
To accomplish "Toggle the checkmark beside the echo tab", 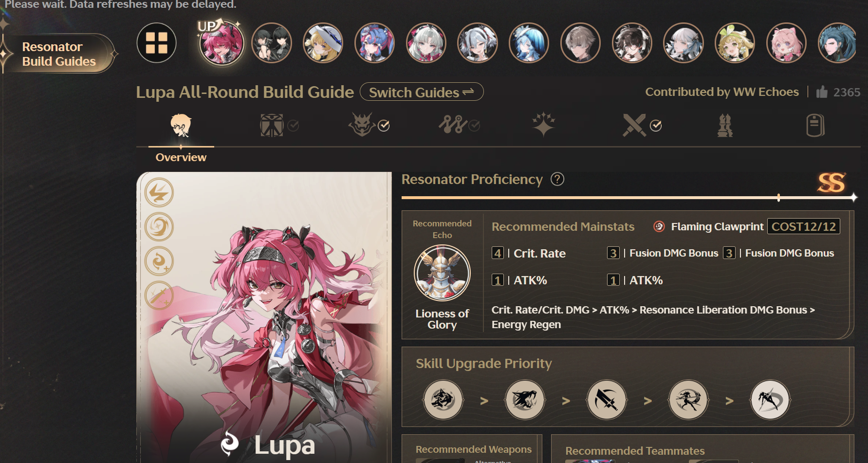I will click(384, 126).
